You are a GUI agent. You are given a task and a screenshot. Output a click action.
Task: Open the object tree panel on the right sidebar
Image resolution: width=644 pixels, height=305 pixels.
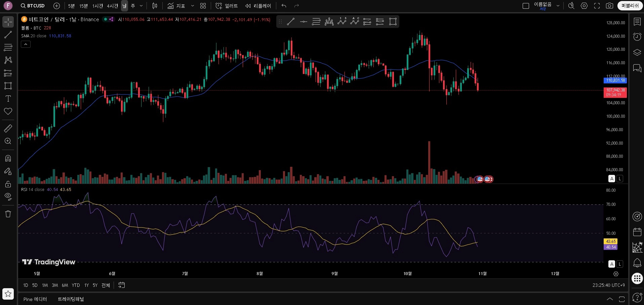coord(636,52)
